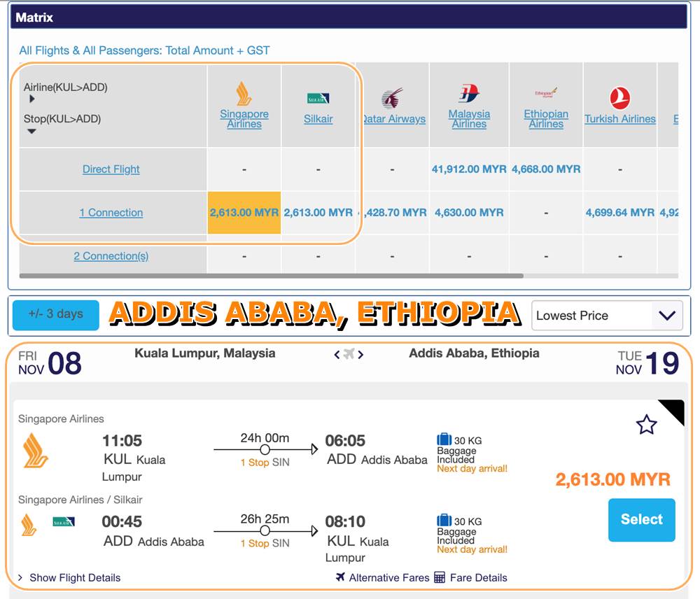Click the baggage icon on the 11:05 outbound flight

444,439
